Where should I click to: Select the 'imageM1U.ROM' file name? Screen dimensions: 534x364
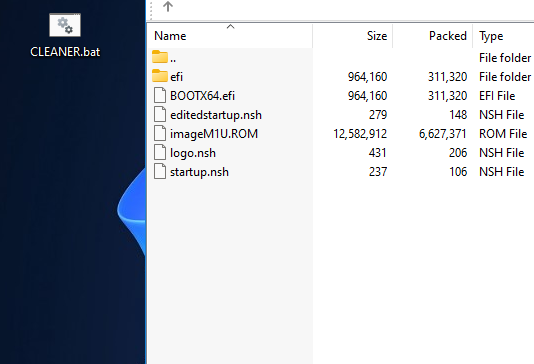pos(214,134)
